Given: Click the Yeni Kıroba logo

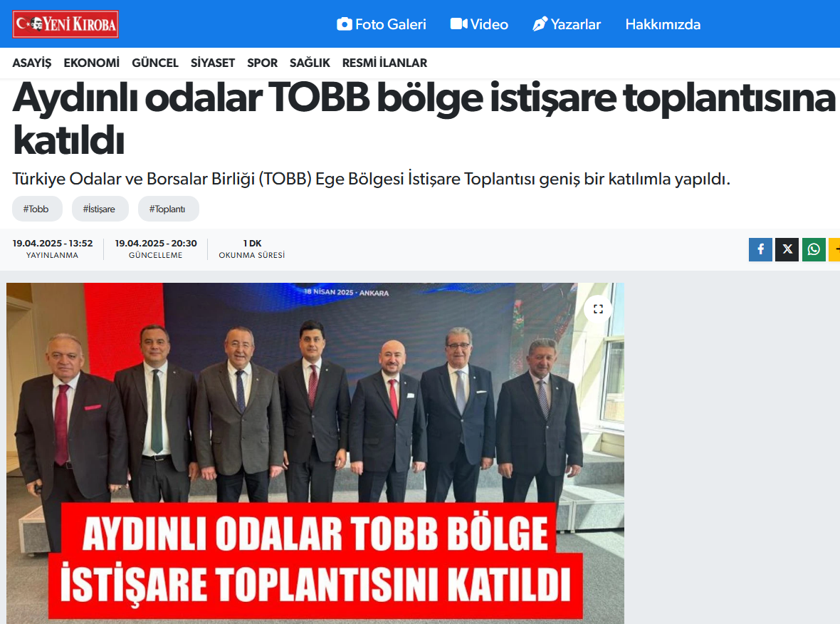Looking at the screenshot, I should point(65,24).
